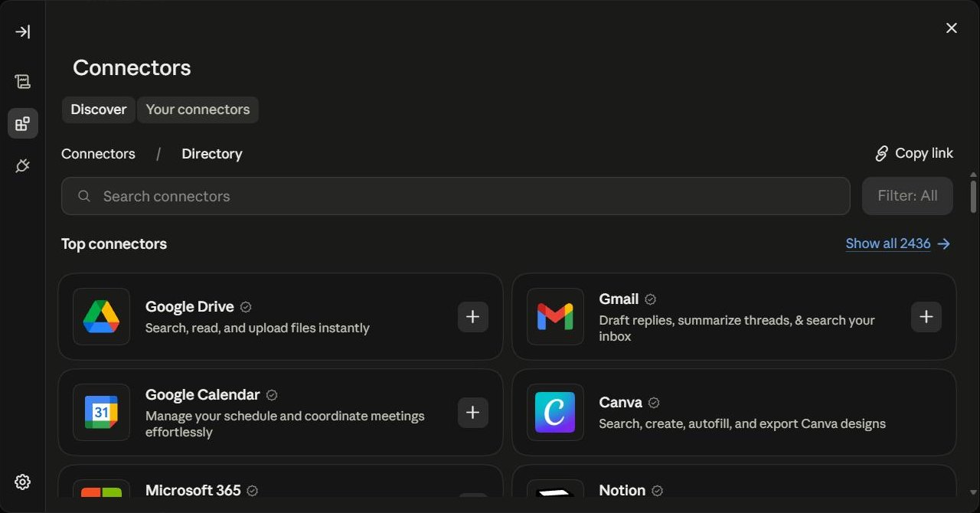Close the Connectors dialog

coord(952,28)
